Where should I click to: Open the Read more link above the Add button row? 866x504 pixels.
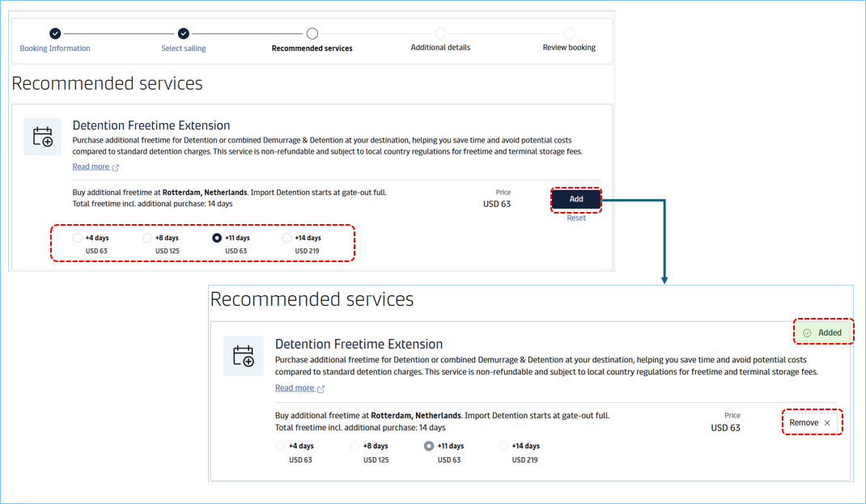(x=91, y=167)
